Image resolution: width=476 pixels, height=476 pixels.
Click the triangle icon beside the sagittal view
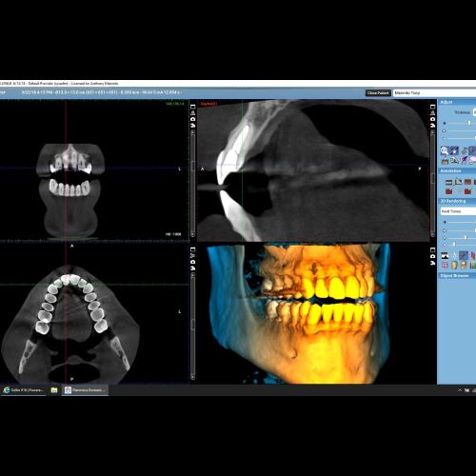pyautogui.click(x=432, y=112)
